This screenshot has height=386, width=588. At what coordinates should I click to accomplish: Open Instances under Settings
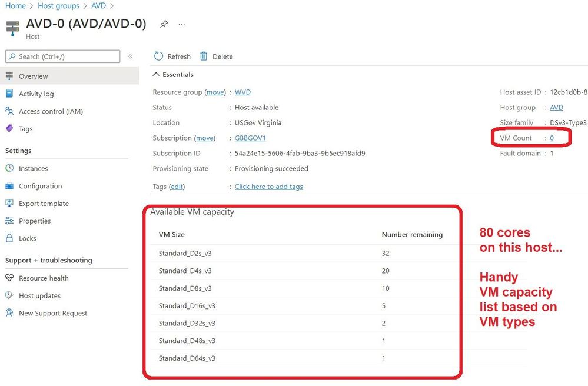pos(34,169)
